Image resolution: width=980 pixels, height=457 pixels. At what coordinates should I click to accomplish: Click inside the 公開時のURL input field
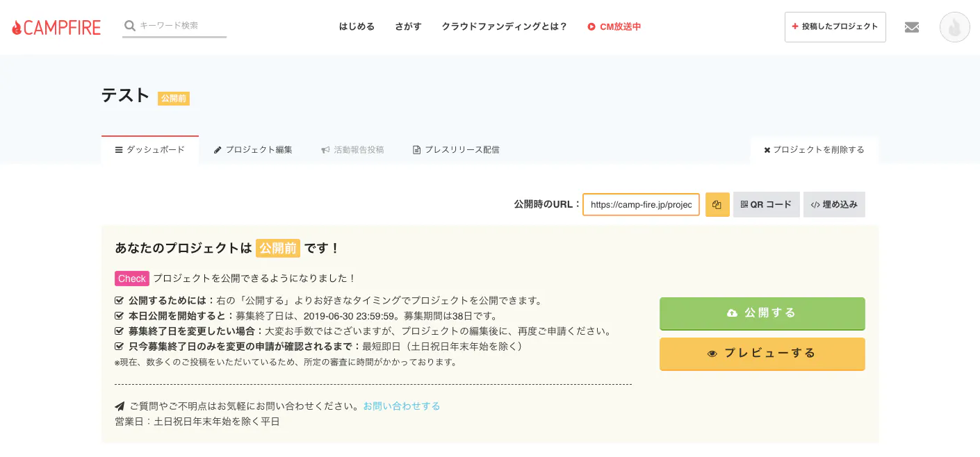639,204
